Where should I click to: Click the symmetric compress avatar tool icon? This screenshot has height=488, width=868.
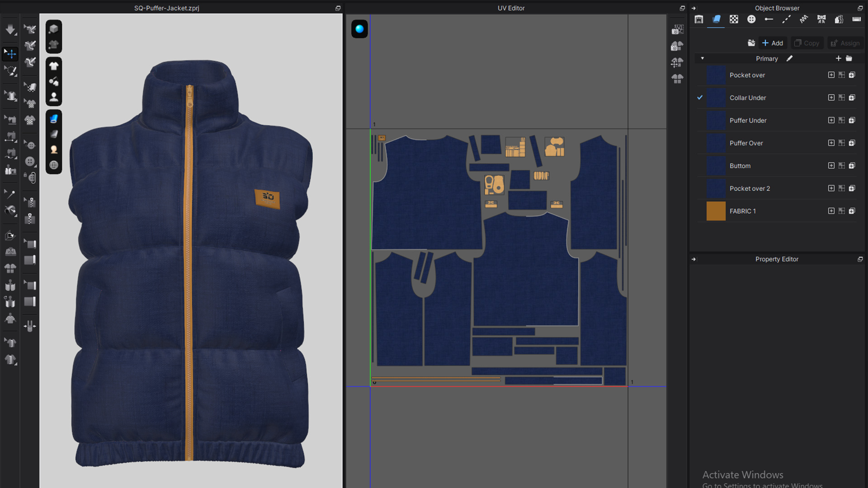30,326
